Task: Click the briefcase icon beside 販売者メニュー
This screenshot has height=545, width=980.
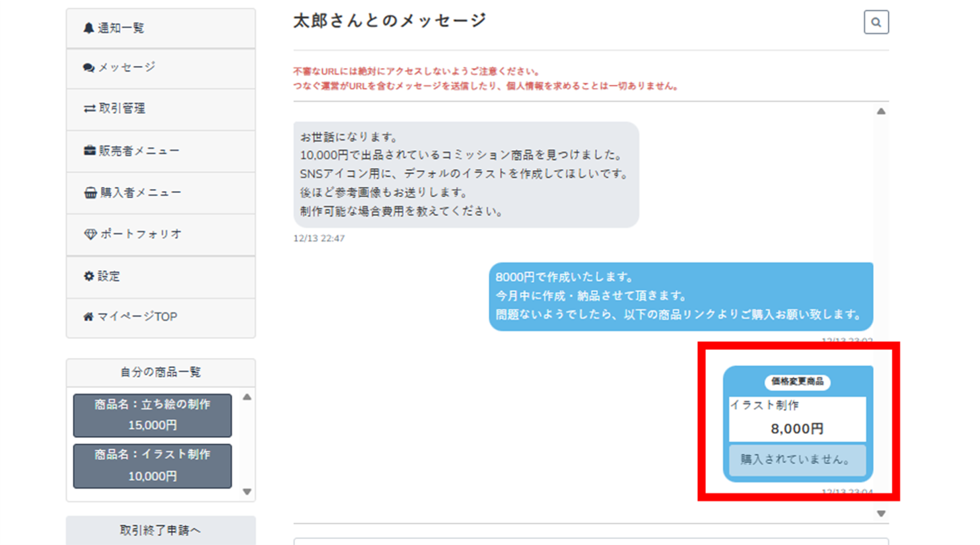Action: coord(89,151)
